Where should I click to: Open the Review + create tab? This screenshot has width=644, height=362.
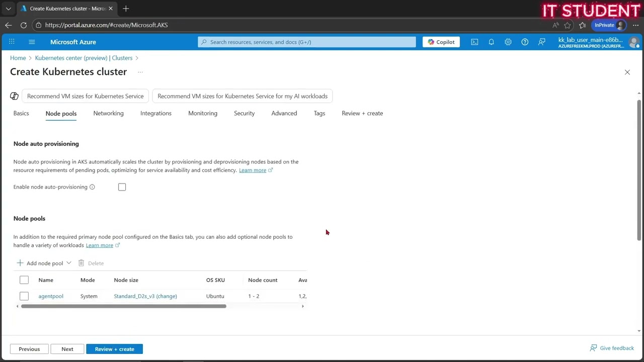pyautogui.click(x=362, y=113)
